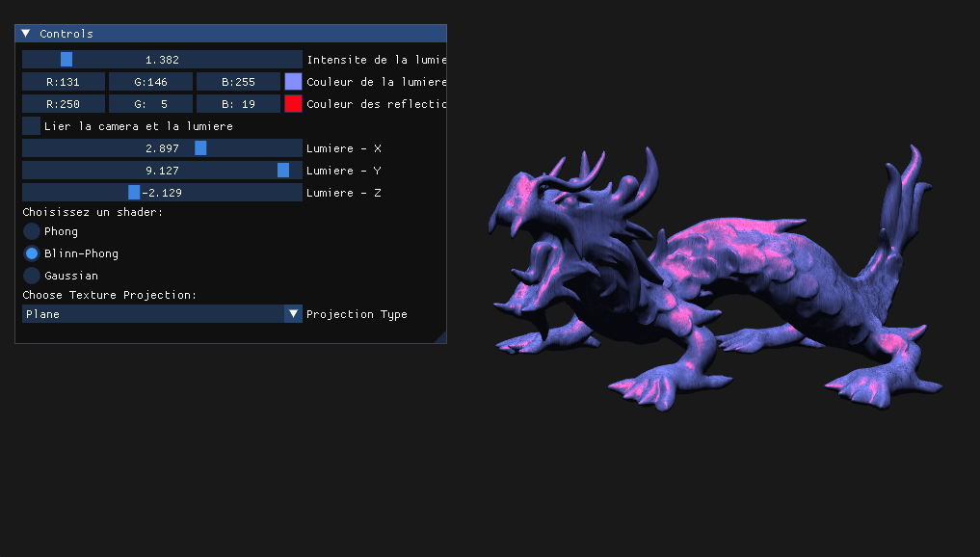Select the Phong shader option
This screenshot has height=557, width=980.
[x=32, y=231]
